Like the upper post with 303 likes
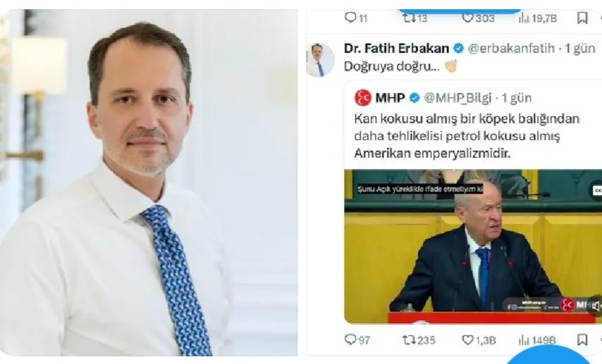 [x=467, y=18]
